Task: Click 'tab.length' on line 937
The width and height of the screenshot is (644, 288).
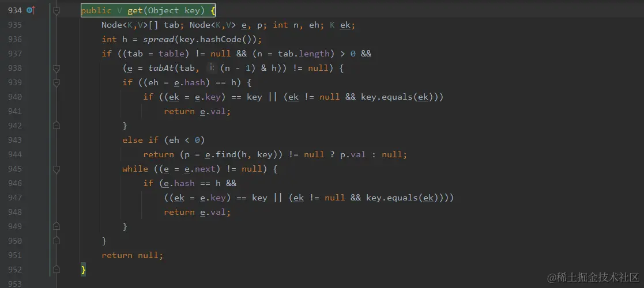Action: point(304,54)
